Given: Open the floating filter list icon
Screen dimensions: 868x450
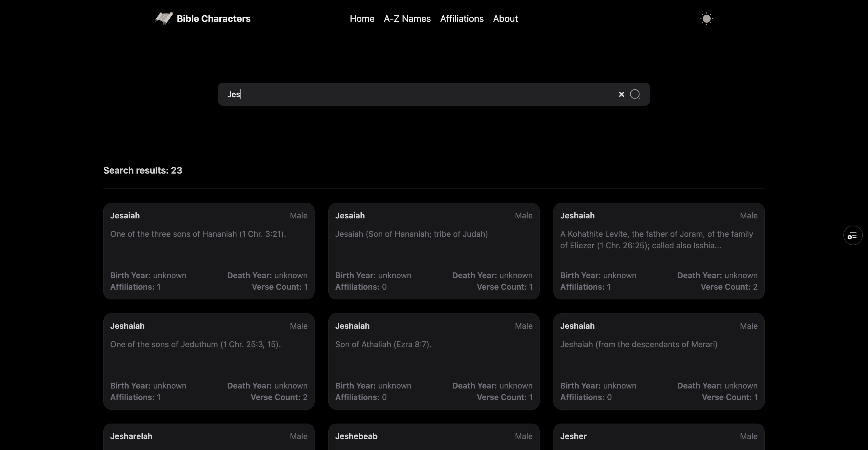Looking at the screenshot, I should 852,235.
